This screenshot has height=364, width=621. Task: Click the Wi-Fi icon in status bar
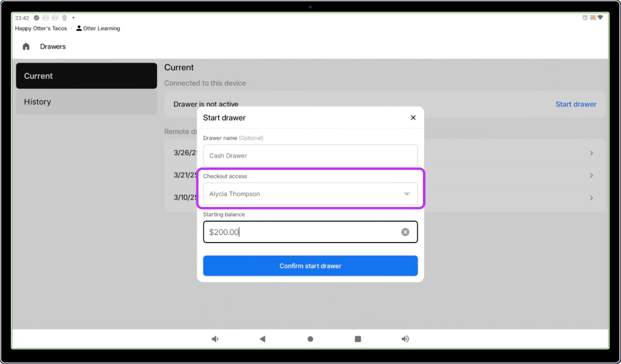pos(600,17)
